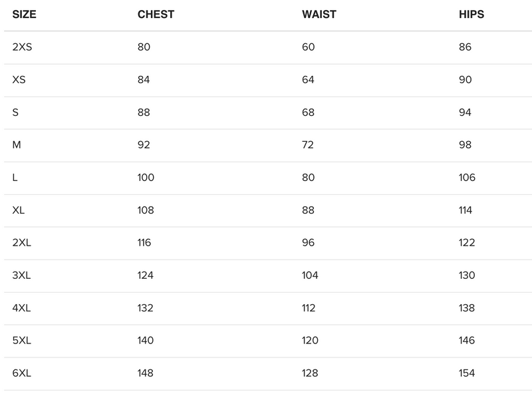Select the 4XL size row label
532x398 pixels.
click(x=22, y=308)
